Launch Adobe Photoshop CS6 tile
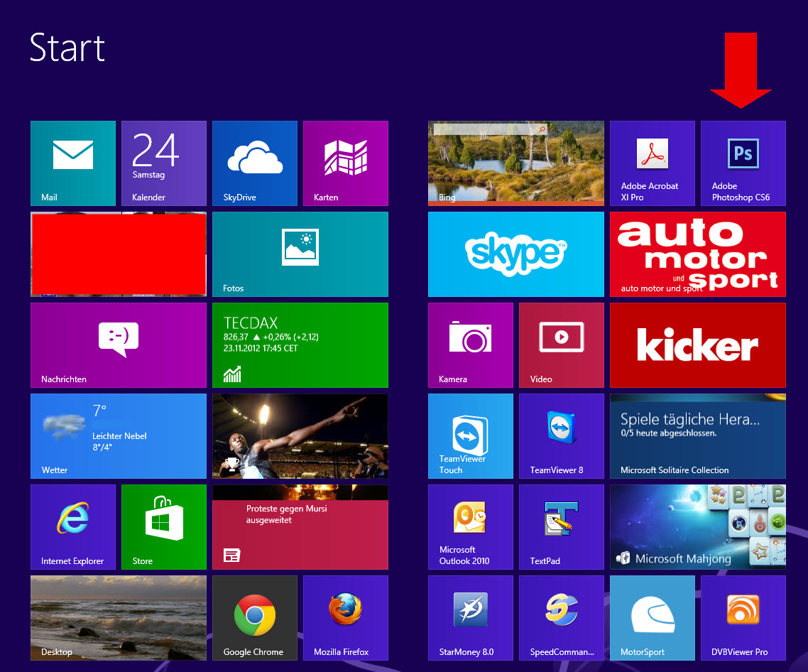808x672 pixels. coord(743,163)
